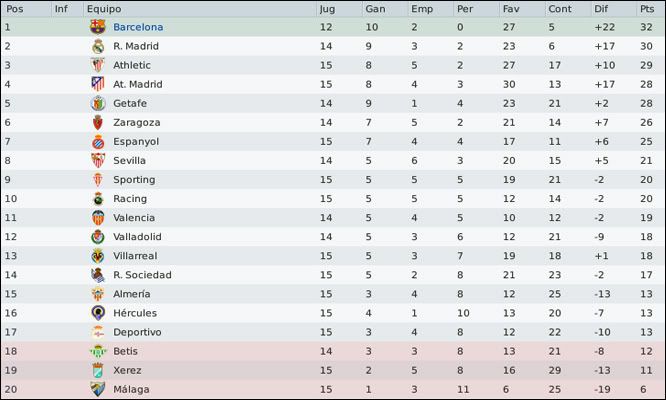666x400 pixels.
Task: Select the Zaragoza row name
Action: coord(137,122)
